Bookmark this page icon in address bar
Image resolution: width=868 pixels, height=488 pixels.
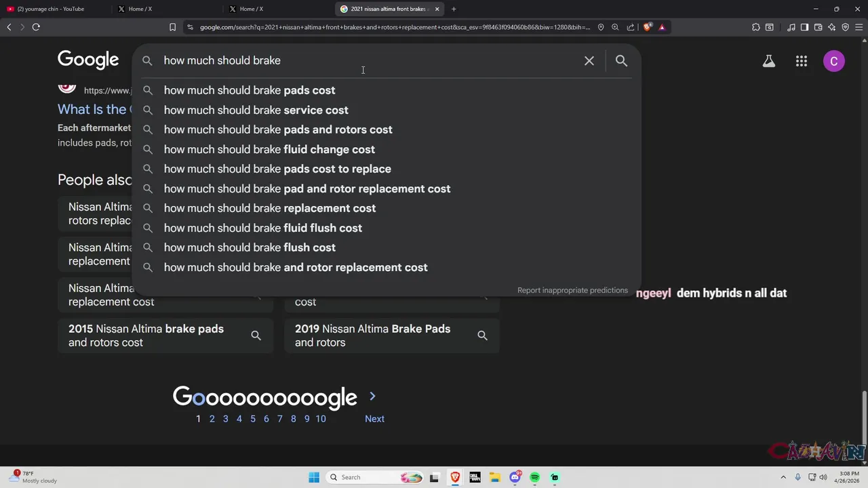(x=172, y=27)
